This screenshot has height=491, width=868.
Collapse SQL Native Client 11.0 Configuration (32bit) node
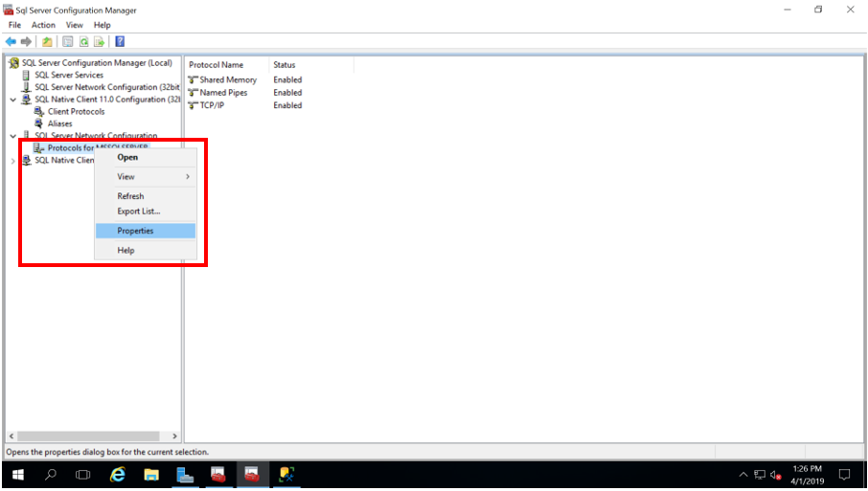13,100
